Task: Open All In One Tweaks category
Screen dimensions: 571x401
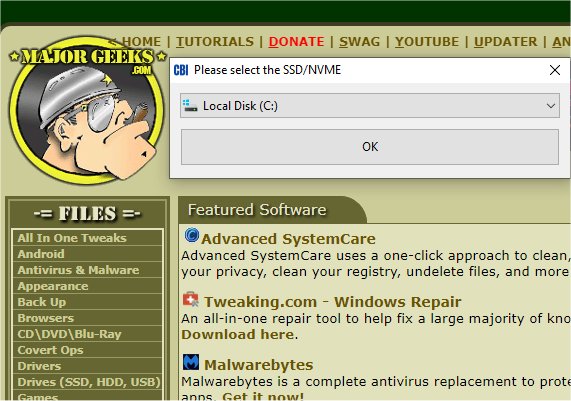Action: tap(87, 238)
